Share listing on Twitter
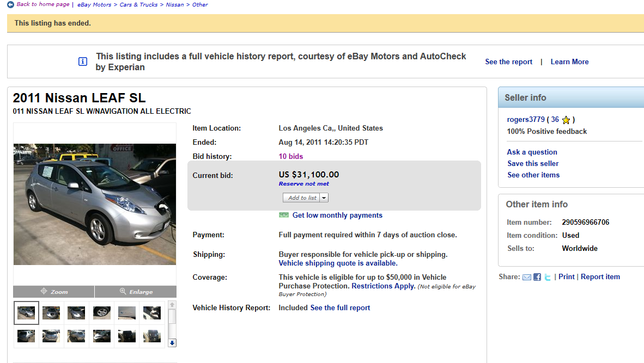 click(547, 277)
